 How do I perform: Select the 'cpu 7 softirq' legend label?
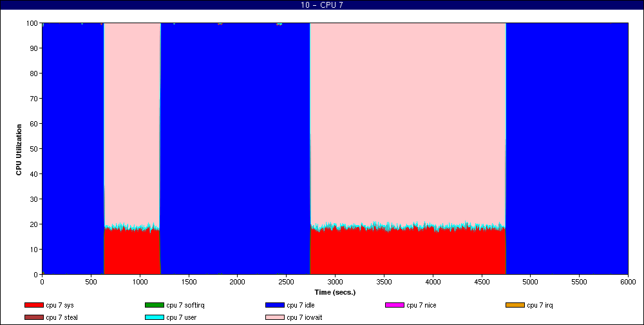(x=185, y=306)
